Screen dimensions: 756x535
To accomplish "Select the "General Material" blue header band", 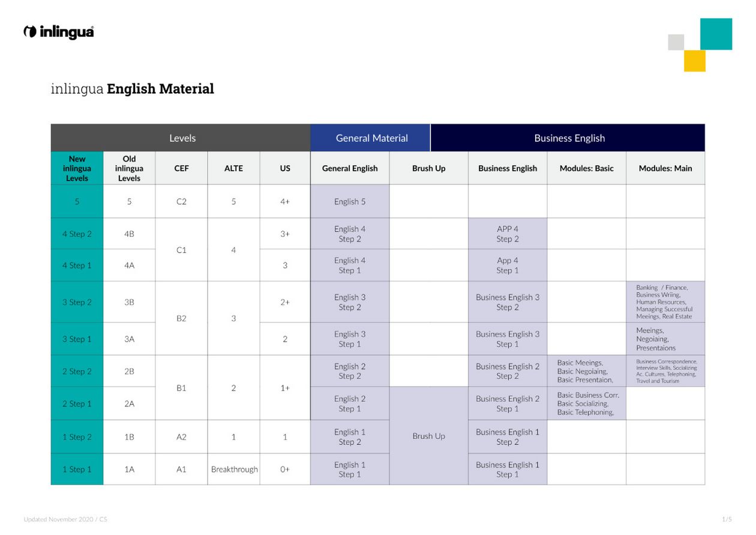I will (x=371, y=138).
